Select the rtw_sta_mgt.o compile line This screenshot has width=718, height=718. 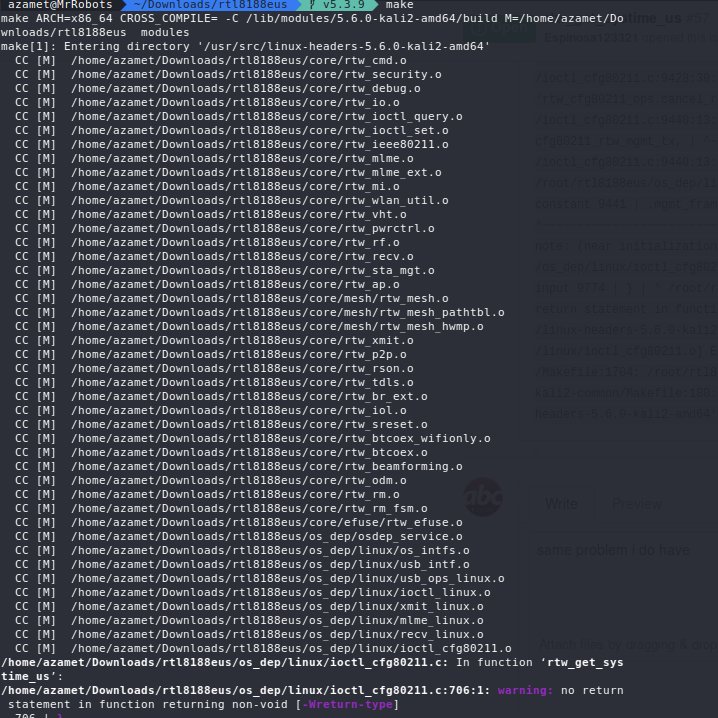pyautogui.click(x=225, y=271)
